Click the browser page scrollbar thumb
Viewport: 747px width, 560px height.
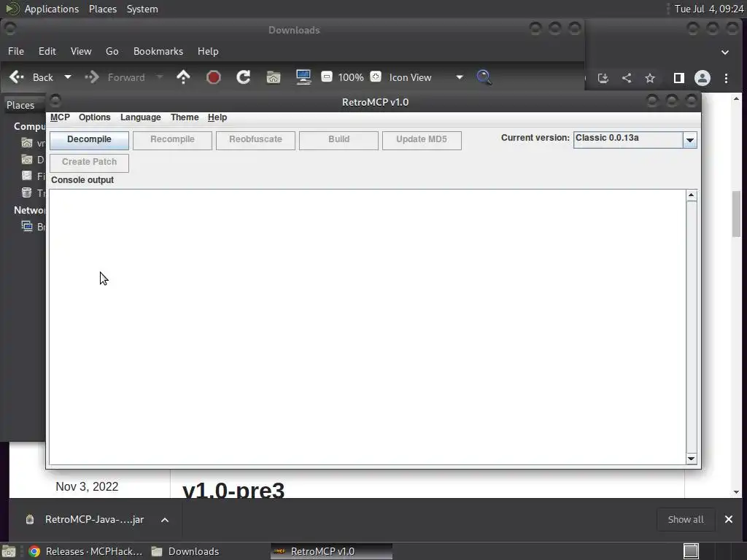point(736,214)
